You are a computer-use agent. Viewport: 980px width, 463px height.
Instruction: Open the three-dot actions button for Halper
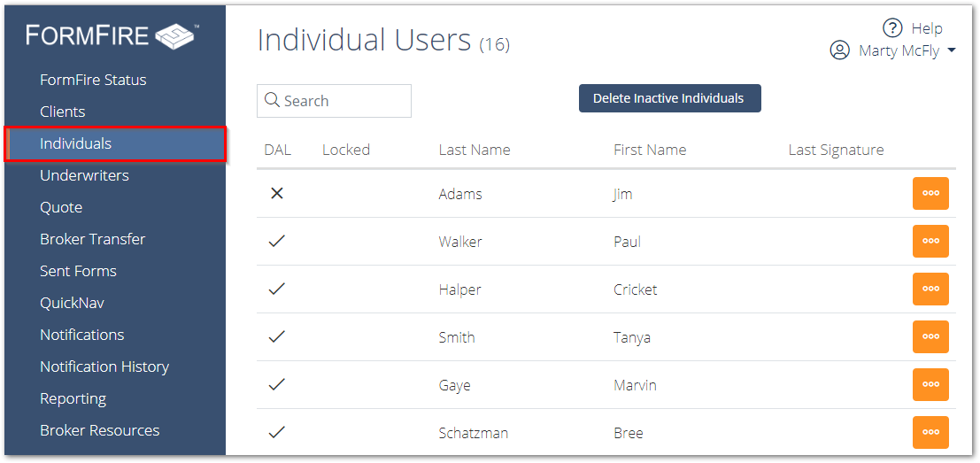tap(930, 289)
